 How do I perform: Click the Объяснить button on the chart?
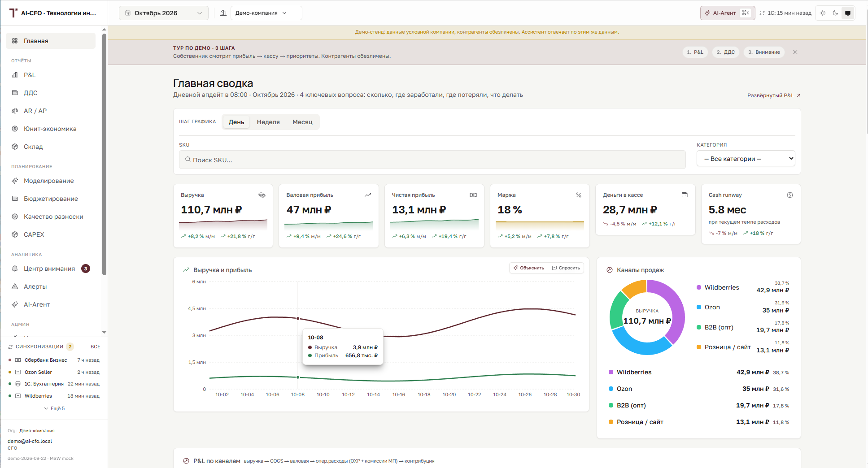[529, 268]
